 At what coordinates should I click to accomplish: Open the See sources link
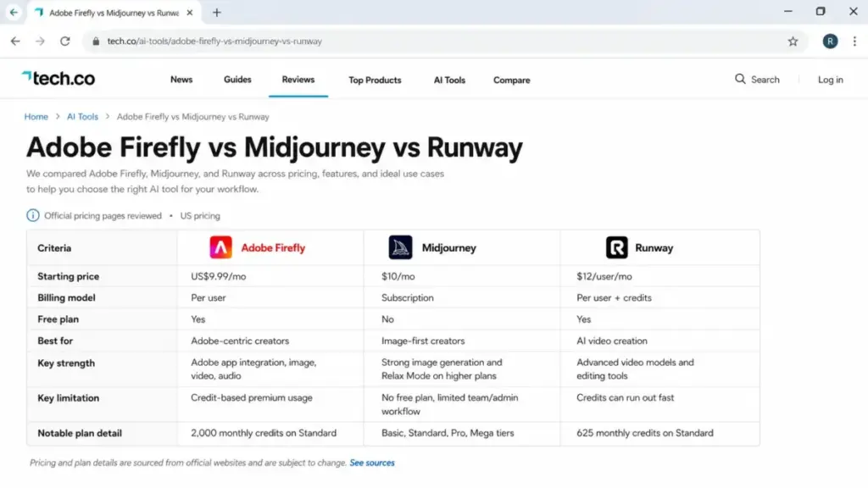(x=372, y=463)
